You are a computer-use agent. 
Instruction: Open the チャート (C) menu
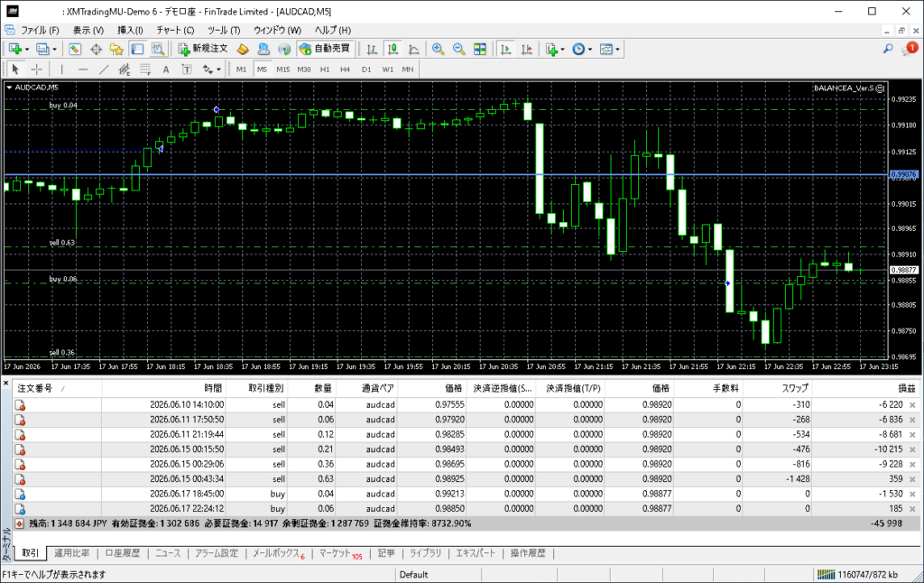tap(175, 30)
